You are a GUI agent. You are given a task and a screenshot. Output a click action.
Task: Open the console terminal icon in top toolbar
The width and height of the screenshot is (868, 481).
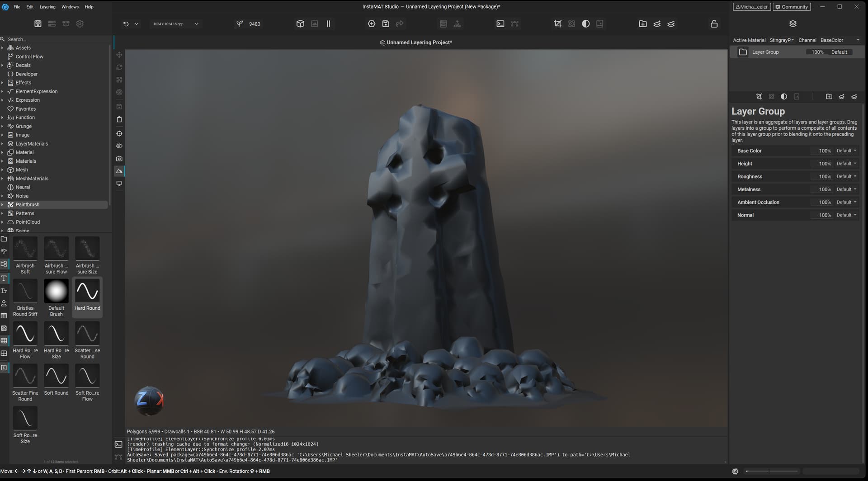500,24
